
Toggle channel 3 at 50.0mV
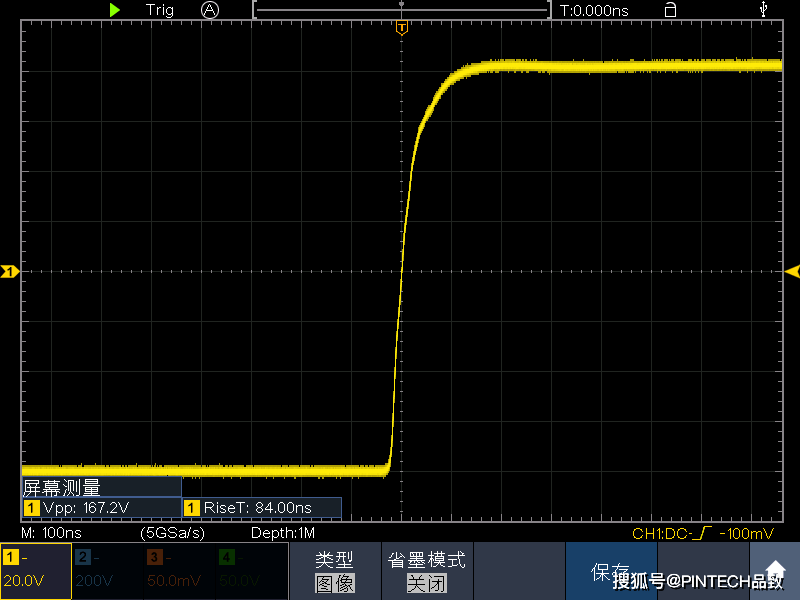(180, 571)
